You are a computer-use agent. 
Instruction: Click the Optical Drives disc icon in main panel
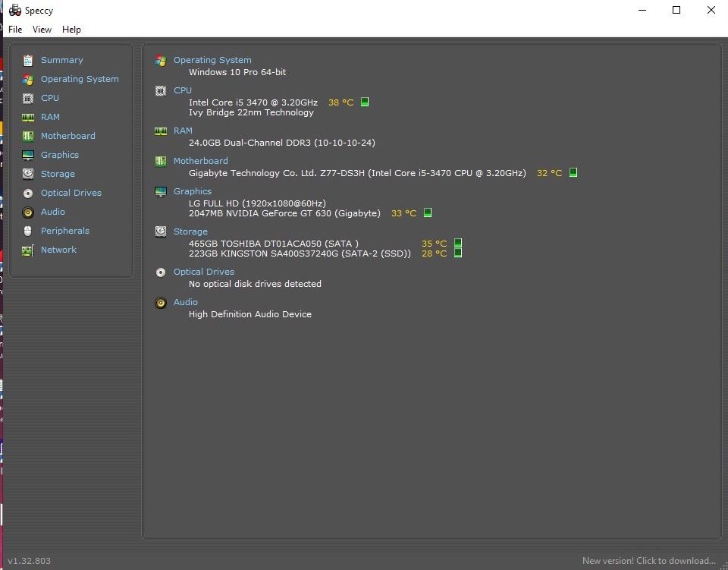(161, 272)
